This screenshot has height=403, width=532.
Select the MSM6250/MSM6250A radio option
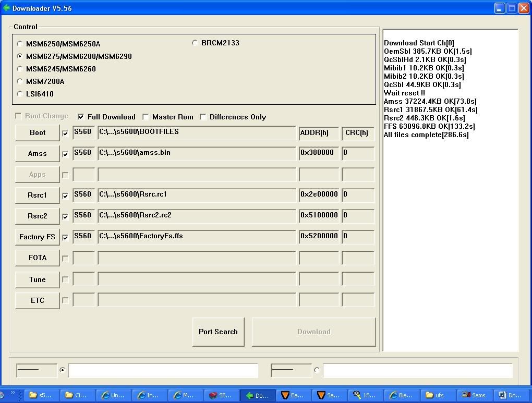[20, 44]
